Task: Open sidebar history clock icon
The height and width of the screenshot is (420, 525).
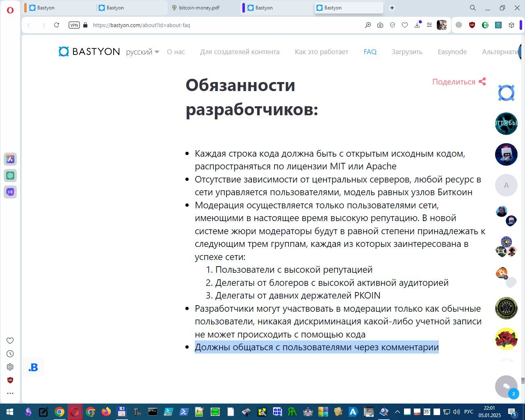Action: point(10,354)
